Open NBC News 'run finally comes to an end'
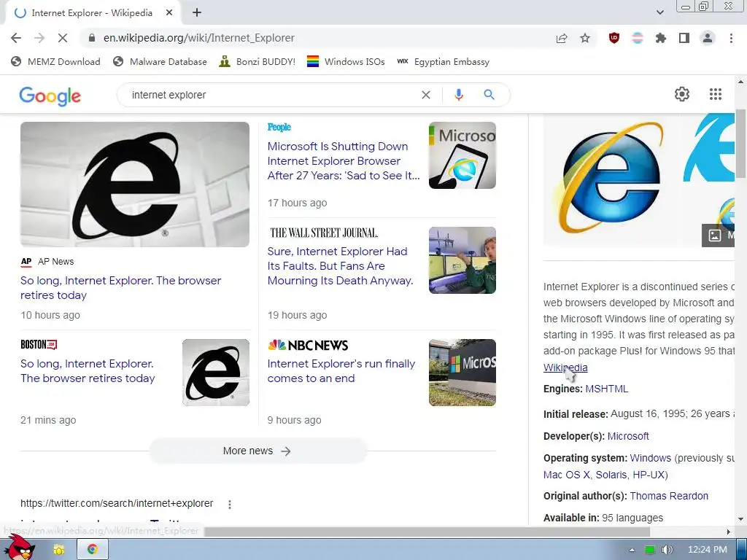 tap(341, 371)
